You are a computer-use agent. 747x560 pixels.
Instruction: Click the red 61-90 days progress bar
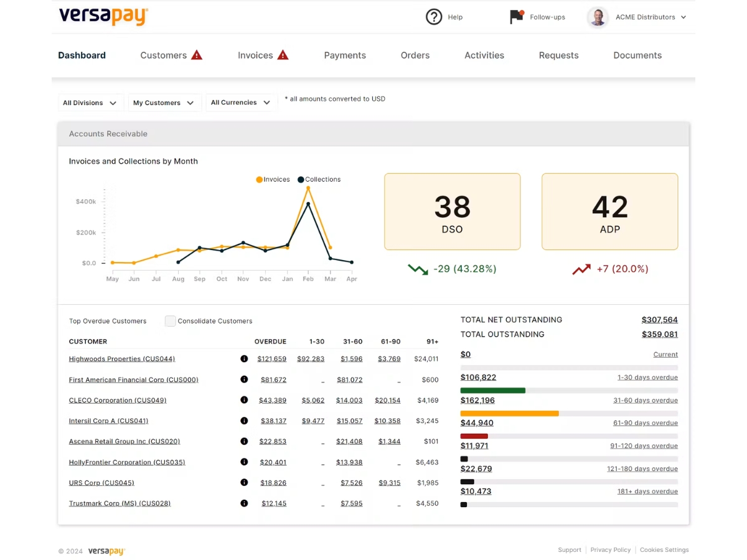point(474,436)
